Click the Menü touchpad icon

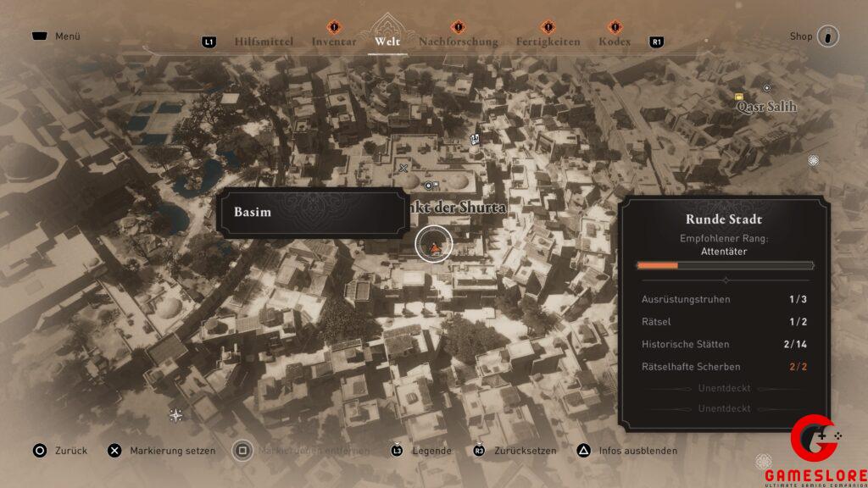[40, 36]
